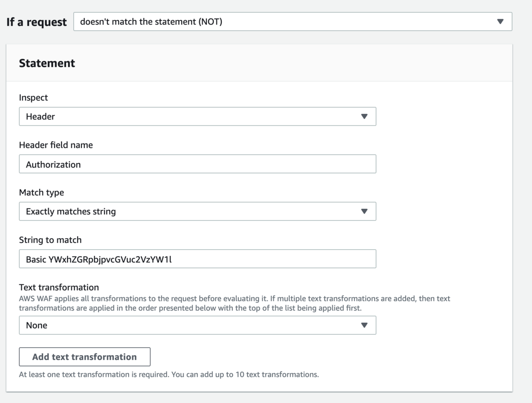Click the 'If a request' label
532x403 pixels.
[x=36, y=22]
